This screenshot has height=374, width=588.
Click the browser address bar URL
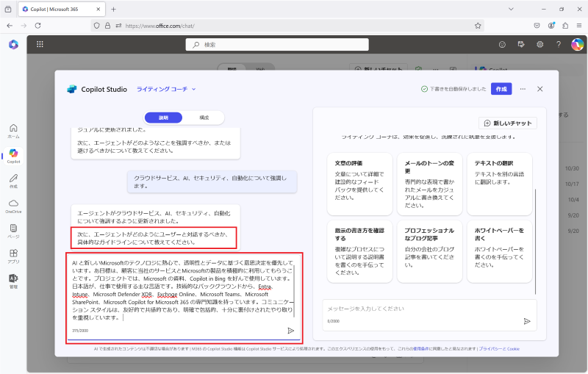pyautogui.click(x=159, y=26)
